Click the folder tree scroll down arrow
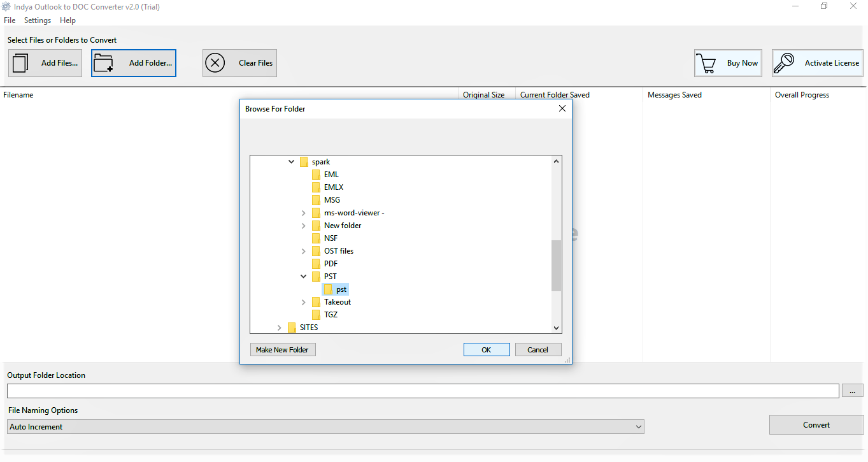The image size is (868, 462). tap(557, 328)
